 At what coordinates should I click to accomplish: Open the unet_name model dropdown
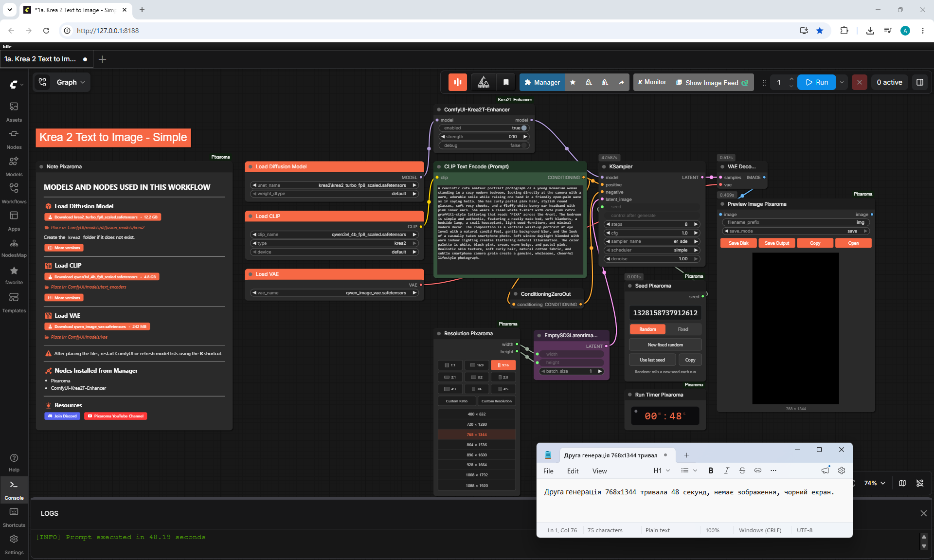click(x=334, y=185)
